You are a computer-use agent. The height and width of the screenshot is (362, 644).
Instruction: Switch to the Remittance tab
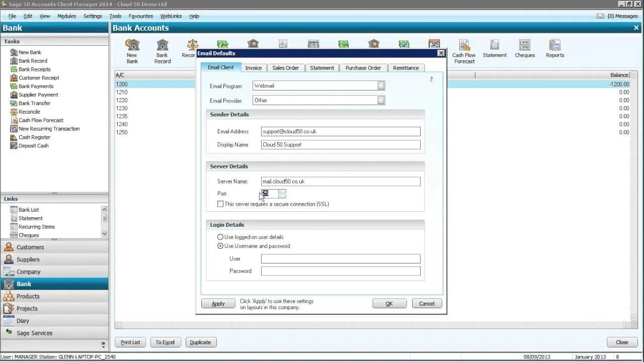pos(406,68)
